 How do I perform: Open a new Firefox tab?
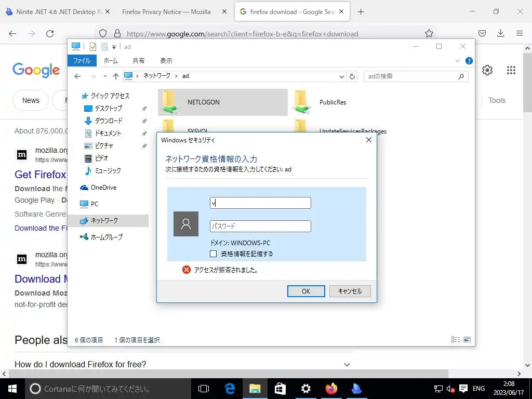(x=361, y=12)
